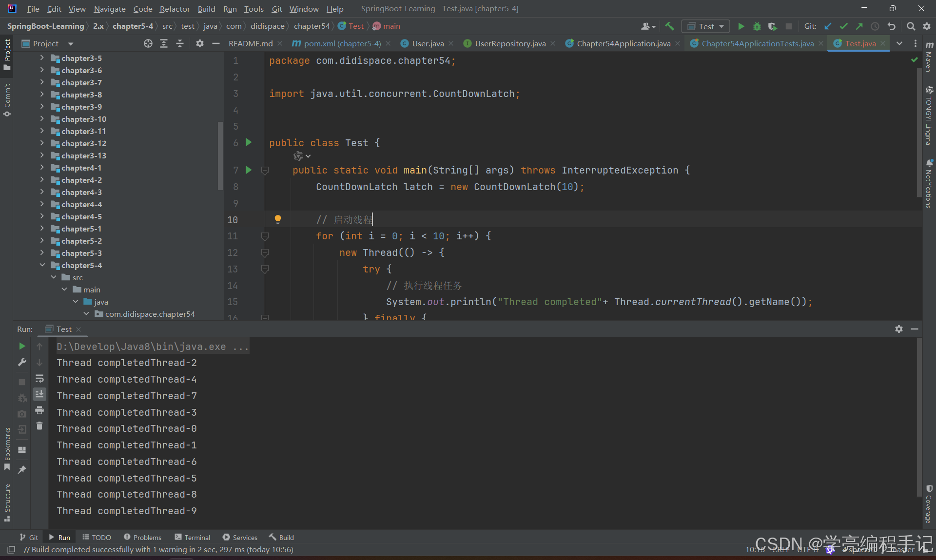
Task: Close the README.md editor tab
Action: pos(280,43)
